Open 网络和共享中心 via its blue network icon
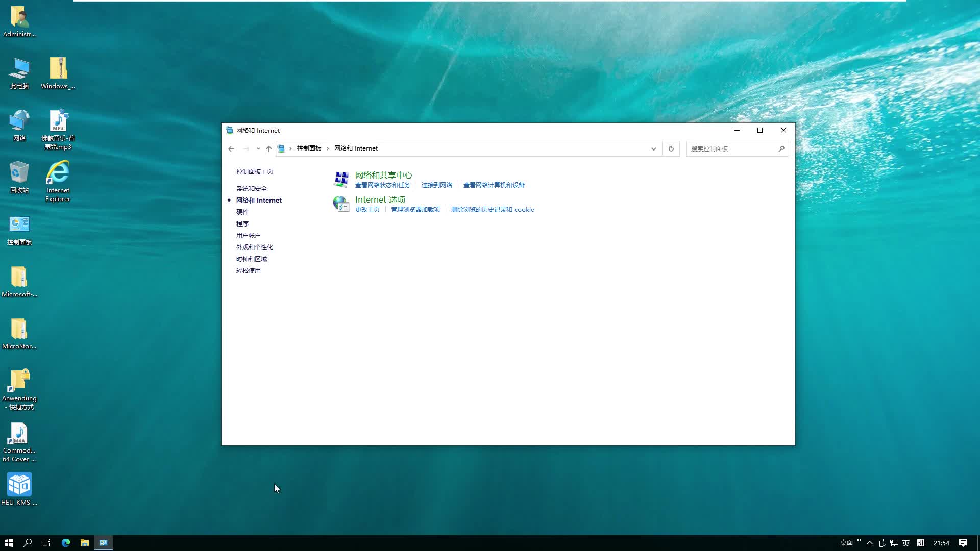This screenshot has width=980, height=551. (x=341, y=179)
